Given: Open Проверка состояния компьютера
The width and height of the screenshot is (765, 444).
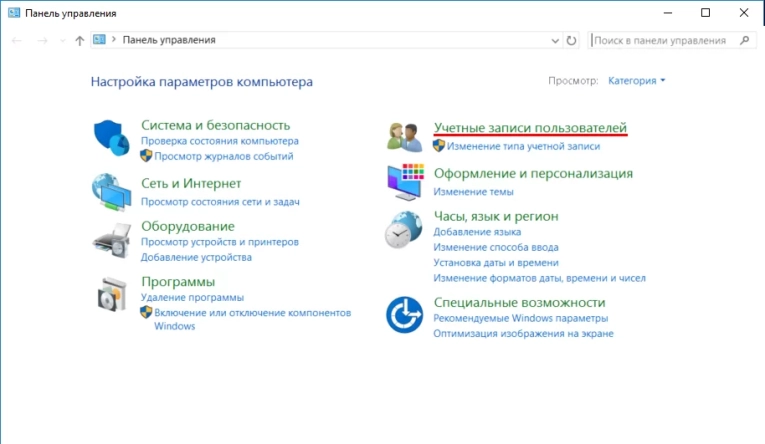Looking at the screenshot, I should pos(220,141).
